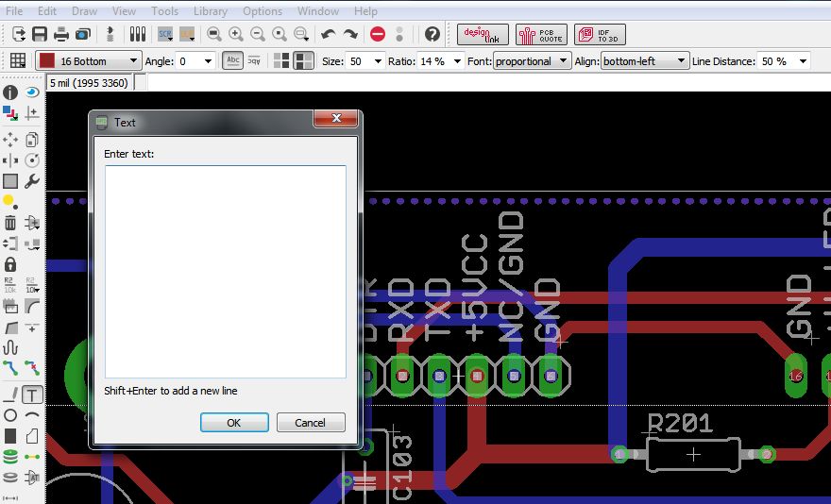The image size is (831, 504).
Task: Select the Lock padlock tool
Action: [x=10, y=263]
